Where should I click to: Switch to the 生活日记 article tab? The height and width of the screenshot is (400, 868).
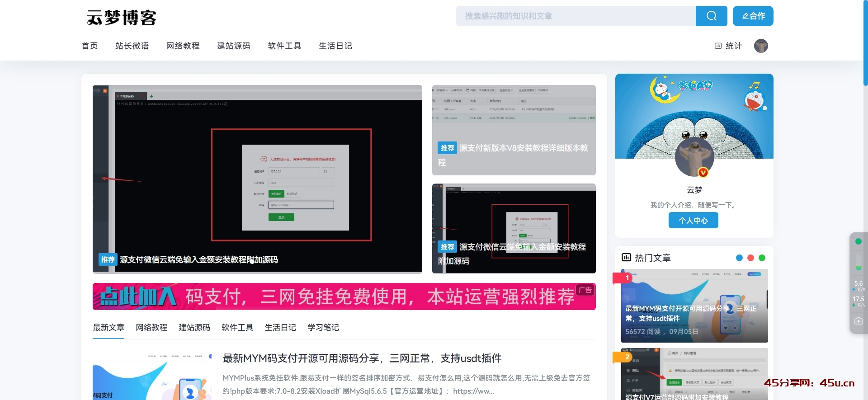tap(280, 327)
